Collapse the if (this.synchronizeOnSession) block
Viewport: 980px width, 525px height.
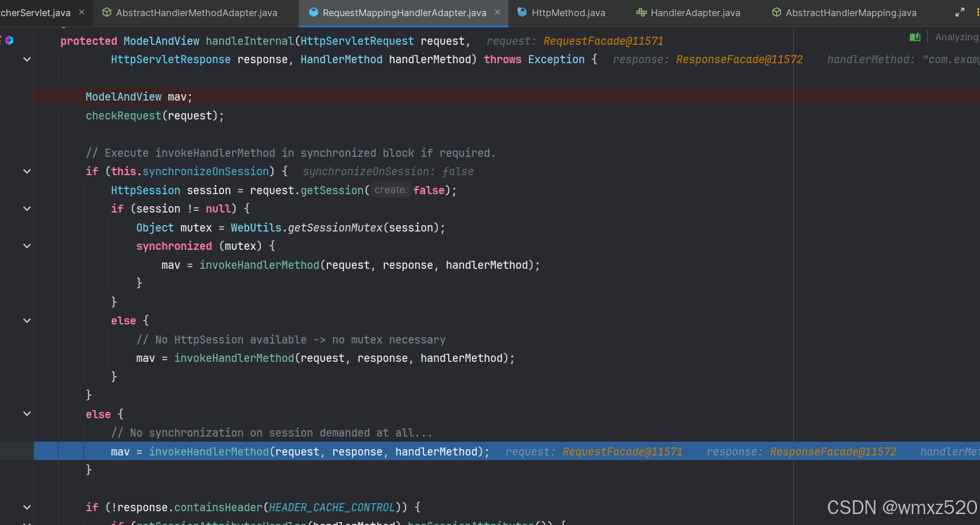click(x=27, y=171)
